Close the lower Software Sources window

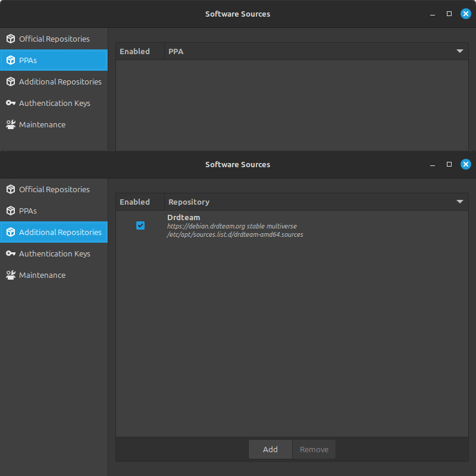[x=466, y=164]
